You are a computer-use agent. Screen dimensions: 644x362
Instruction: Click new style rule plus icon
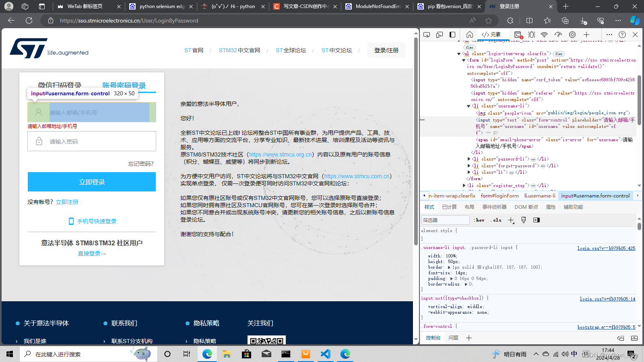click(511, 220)
